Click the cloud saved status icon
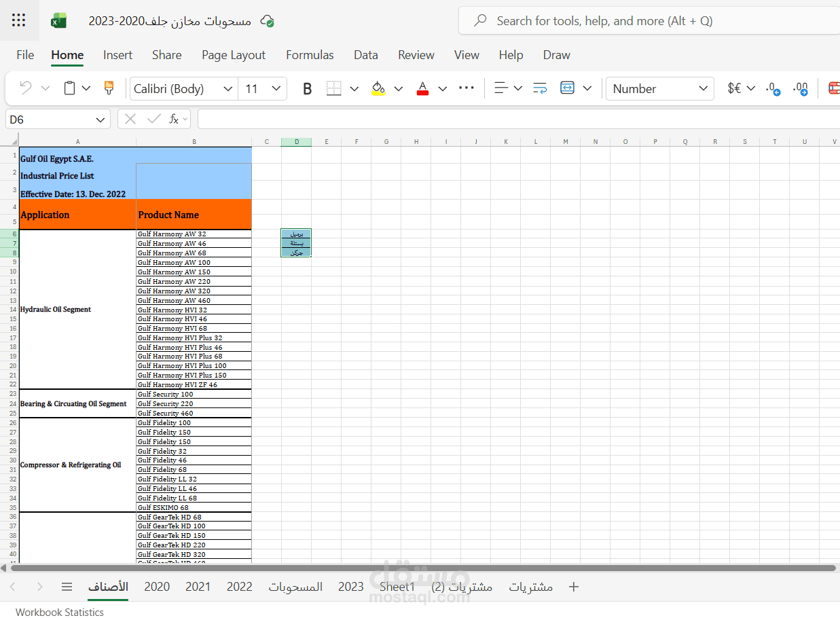The height and width of the screenshot is (618, 840). (268, 21)
